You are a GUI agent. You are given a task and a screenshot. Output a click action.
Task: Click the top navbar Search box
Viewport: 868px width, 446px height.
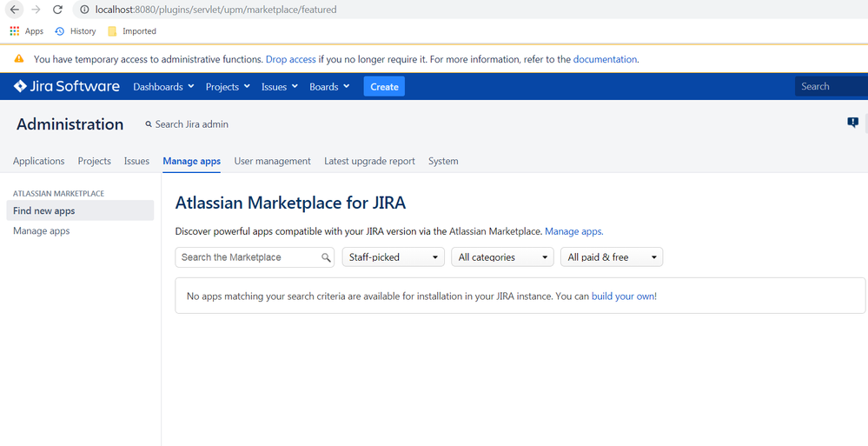832,86
